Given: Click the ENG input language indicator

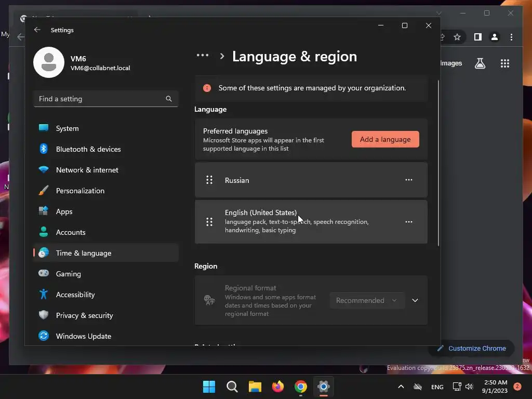Looking at the screenshot, I should (x=437, y=387).
